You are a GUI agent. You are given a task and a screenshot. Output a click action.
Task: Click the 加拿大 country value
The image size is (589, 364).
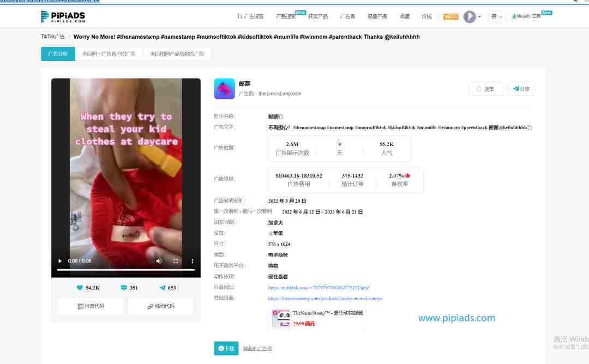275,222
